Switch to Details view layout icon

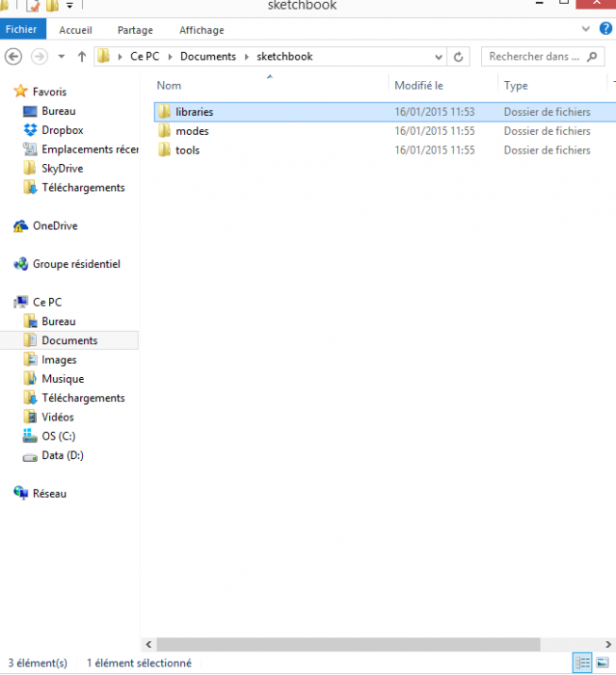pyautogui.click(x=582, y=662)
